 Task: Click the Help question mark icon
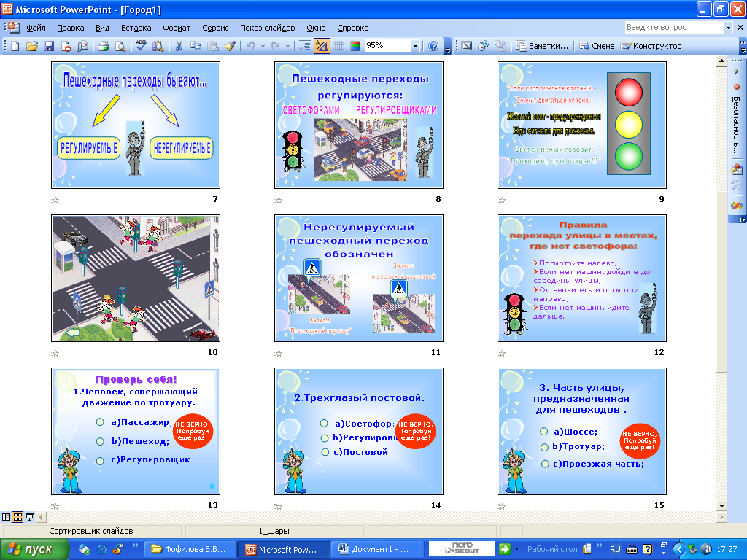(x=433, y=46)
